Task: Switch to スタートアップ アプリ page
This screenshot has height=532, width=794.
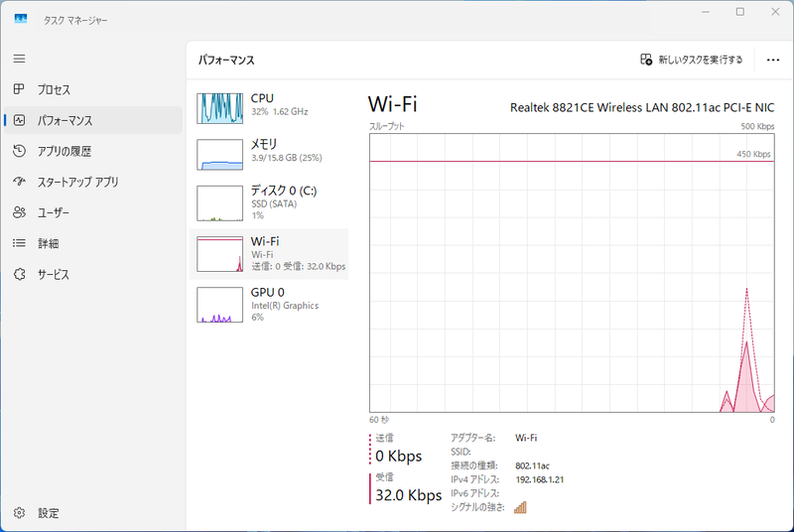Action: pyautogui.click(x=93, y=182)
